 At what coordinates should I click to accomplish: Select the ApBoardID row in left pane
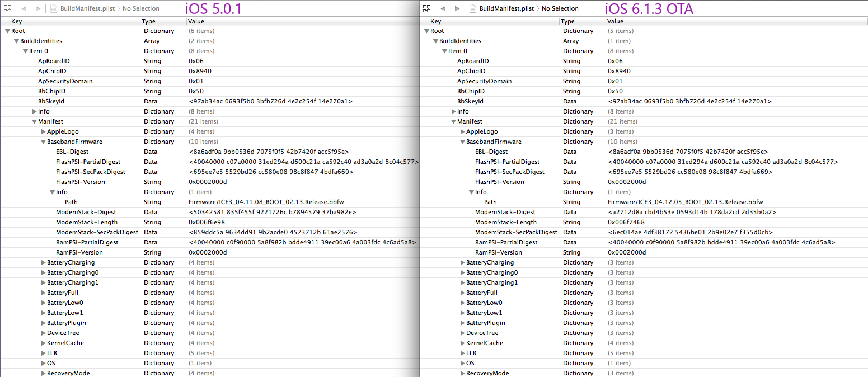pyautogui.click(x=209, y=61)
